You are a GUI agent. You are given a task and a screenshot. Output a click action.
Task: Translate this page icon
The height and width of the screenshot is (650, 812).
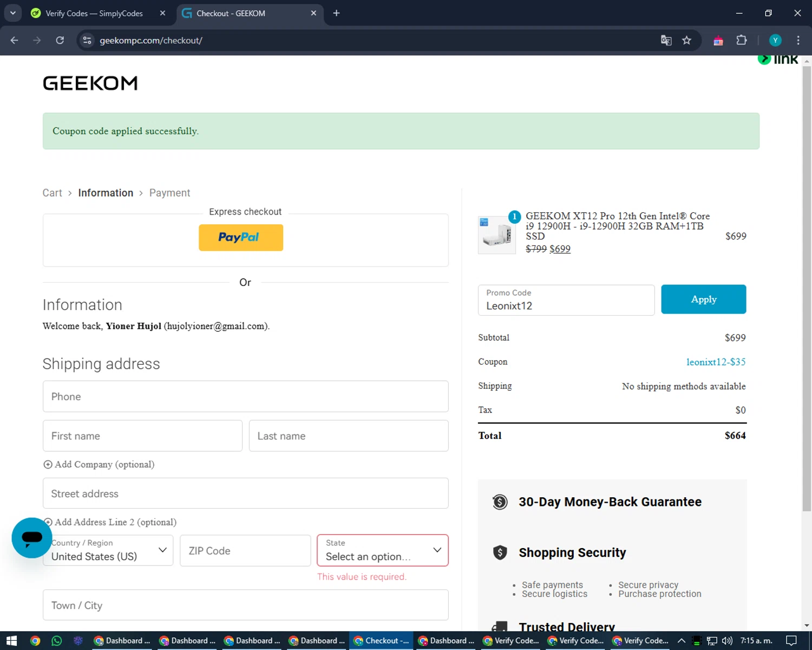(666, 40)
